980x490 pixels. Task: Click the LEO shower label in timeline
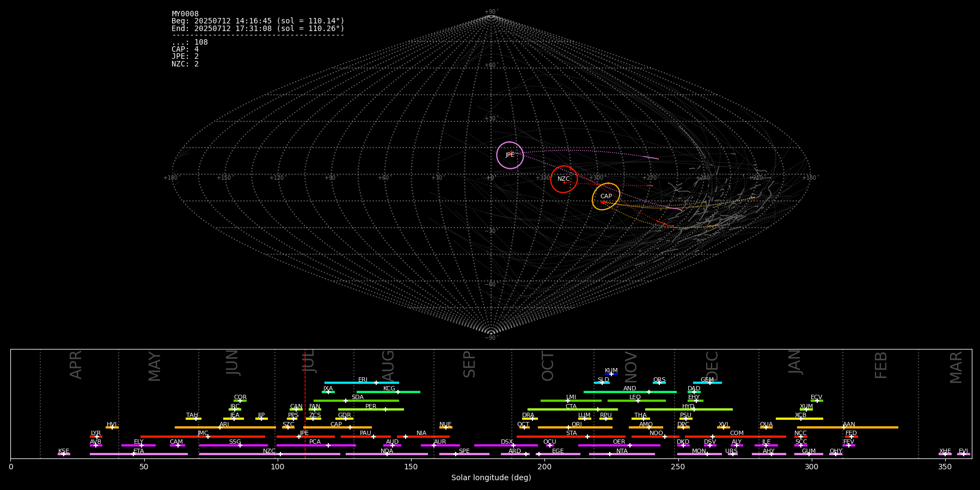(635, 397)
